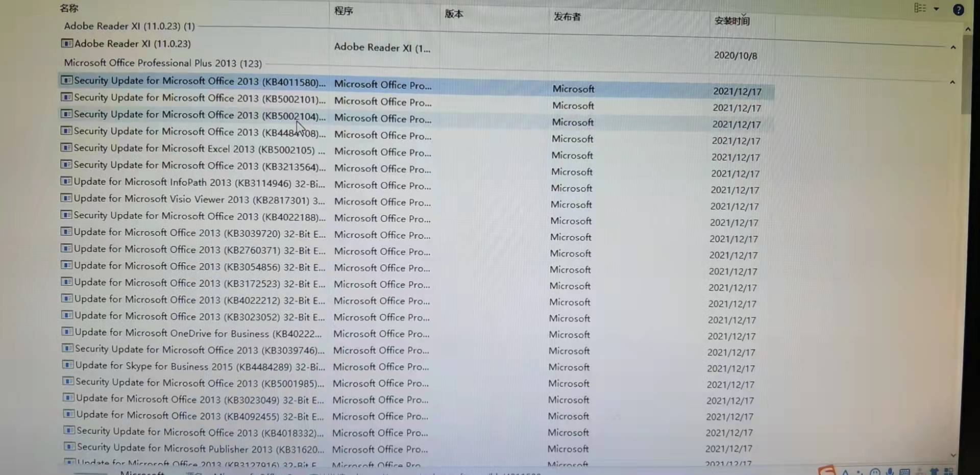Select Security Update KB3039746 row text
Viewport: 980px width, 475px height.
tap(200, 349)
